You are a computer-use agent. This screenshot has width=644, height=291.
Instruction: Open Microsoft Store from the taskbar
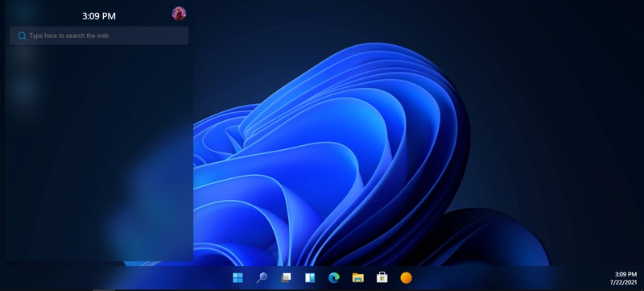click(x=382, y=278)
